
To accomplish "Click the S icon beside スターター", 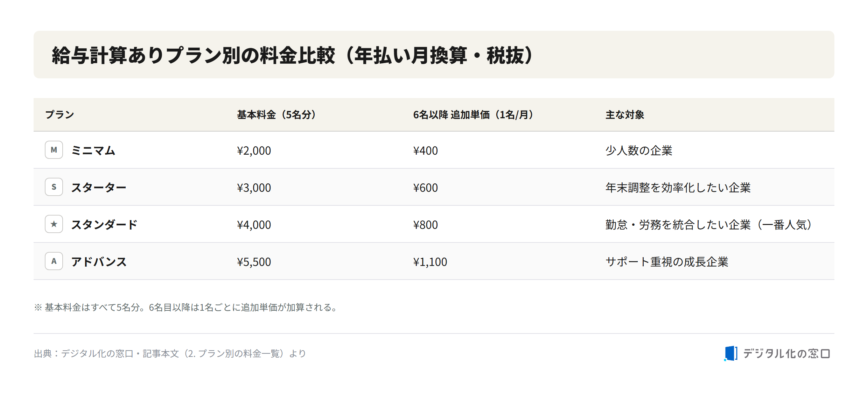I will click(54, 187).
